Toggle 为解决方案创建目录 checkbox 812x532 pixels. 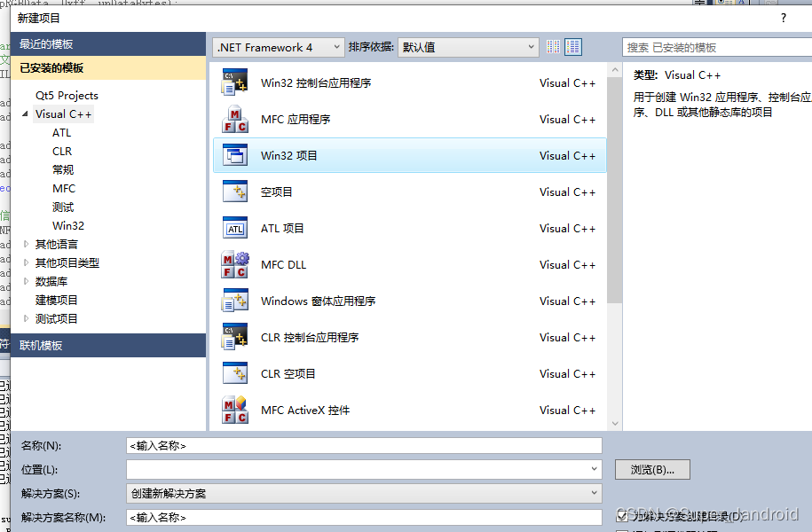point(622,516)
